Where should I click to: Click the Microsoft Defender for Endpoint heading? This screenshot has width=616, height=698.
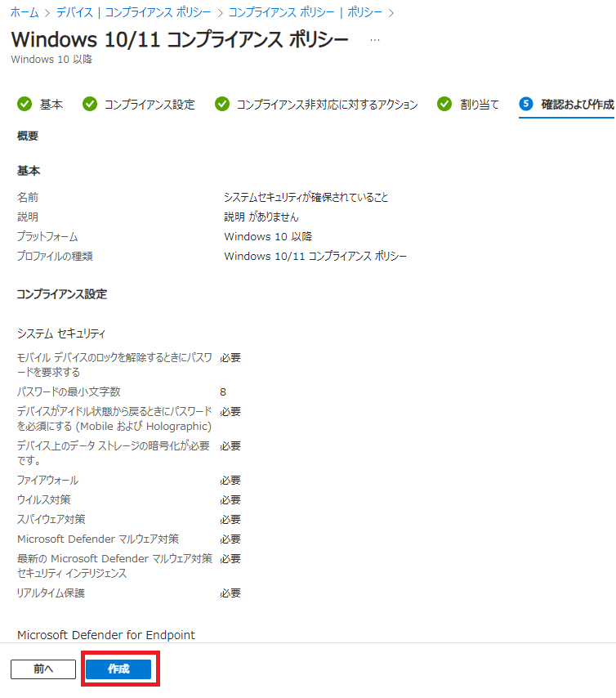[106, 634]
